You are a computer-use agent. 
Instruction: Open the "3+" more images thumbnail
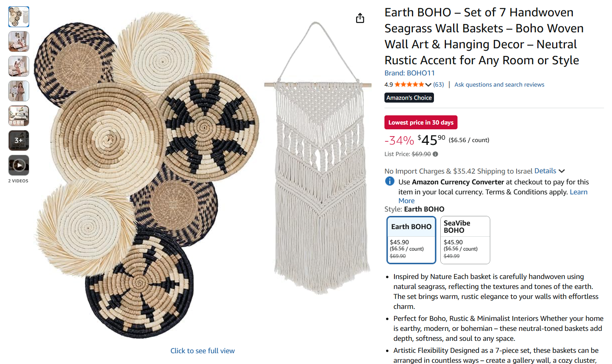click(x=19, y=140)
